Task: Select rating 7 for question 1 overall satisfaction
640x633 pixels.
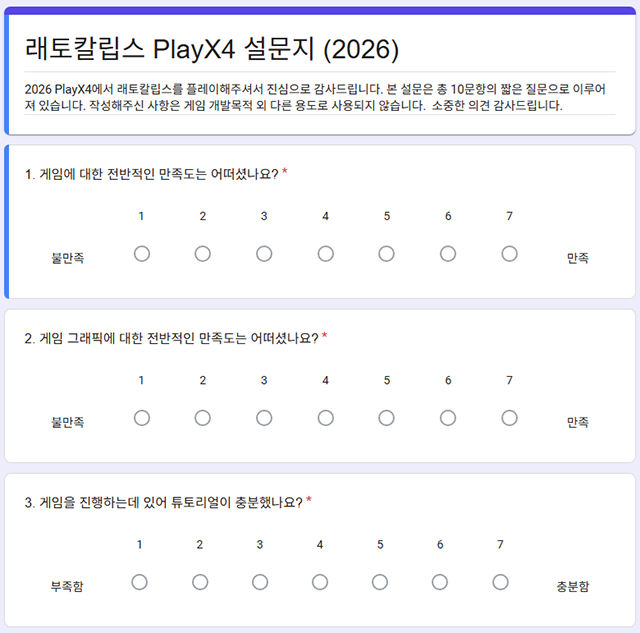Action: [x=509, y=254]
